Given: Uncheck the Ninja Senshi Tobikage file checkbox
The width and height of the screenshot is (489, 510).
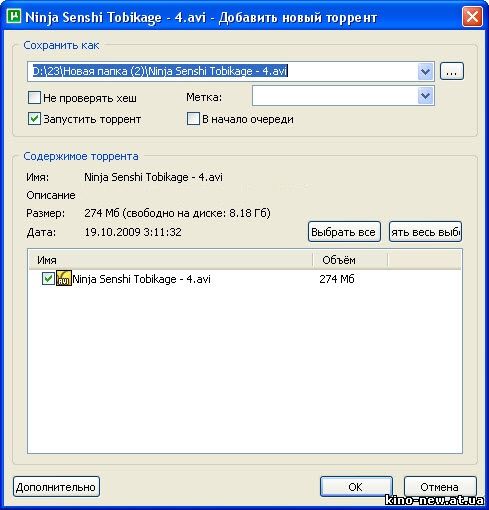Looking at the screenshot, I should coord(48,278).
